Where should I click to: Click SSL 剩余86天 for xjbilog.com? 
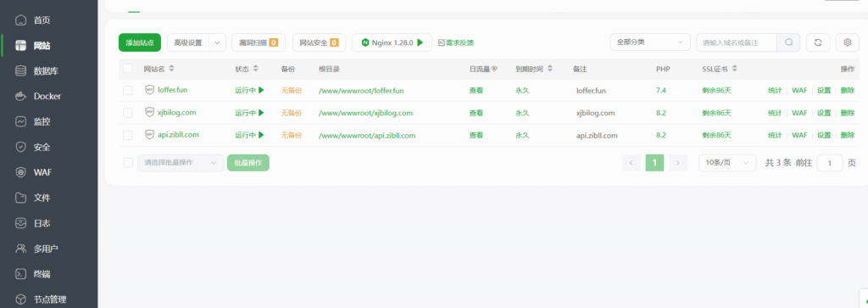pyautogui.click(x=717, y=113)
